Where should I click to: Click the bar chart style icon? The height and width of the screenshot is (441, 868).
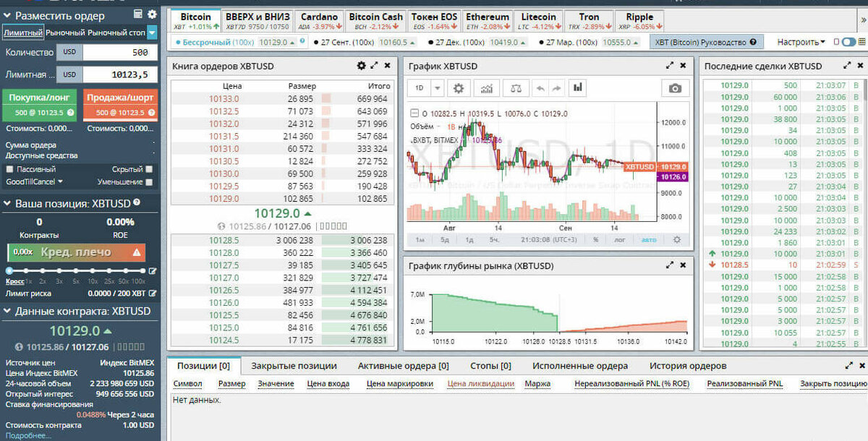click(x=577, y=88)
